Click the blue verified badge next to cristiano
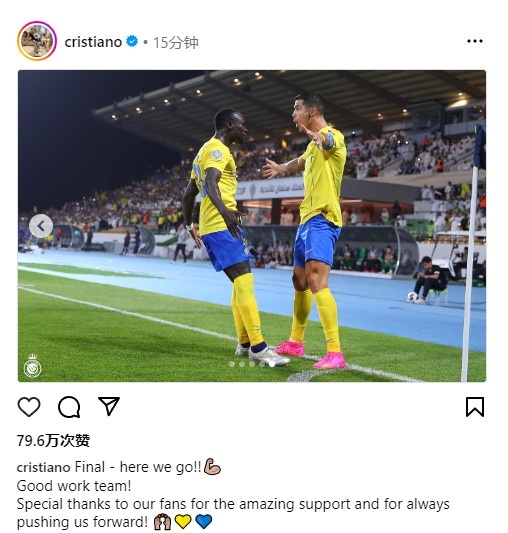The height and width of the screenshot is (533, 508). tap(132, 41)
